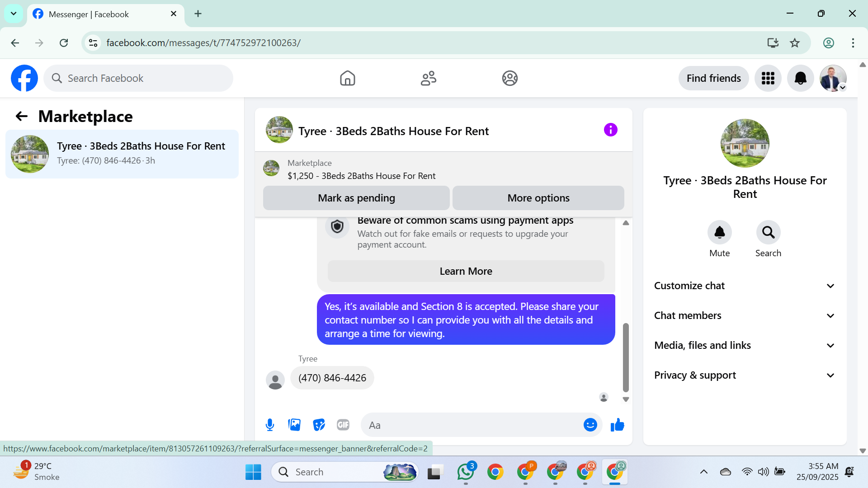Open volume control in system tray
The width and height of the screenshot is (868, 488).
pyautogui.click(x=763, y=472)
